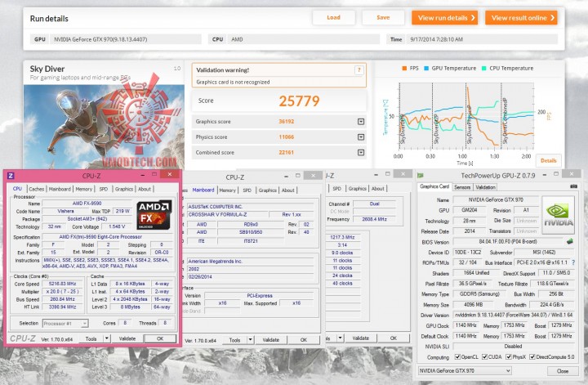Open the Tools dropdown arrow in the front CPU-Z window
The width and height of the screenshot is (588, 385).
click(x=107, y=338)
